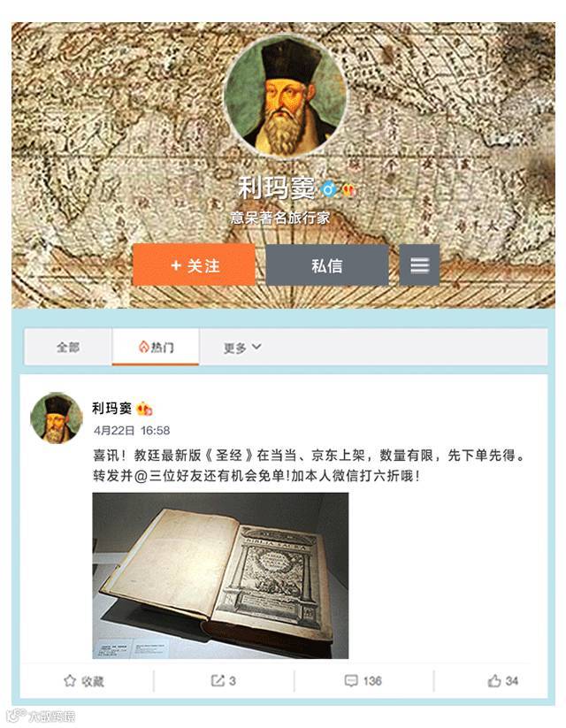Click the blue gender badge beside profile name

329,188
